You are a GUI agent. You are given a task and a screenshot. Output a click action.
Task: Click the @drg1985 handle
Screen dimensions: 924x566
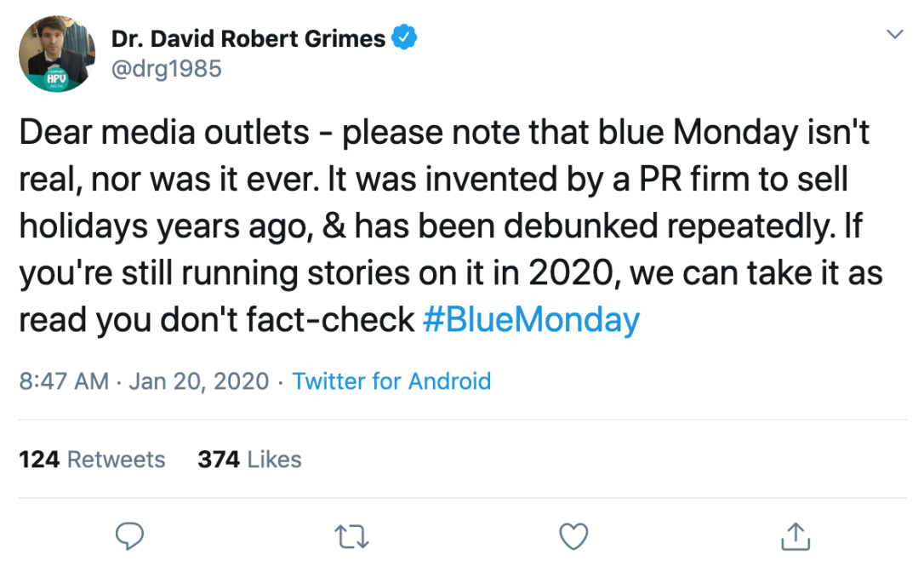167,68
